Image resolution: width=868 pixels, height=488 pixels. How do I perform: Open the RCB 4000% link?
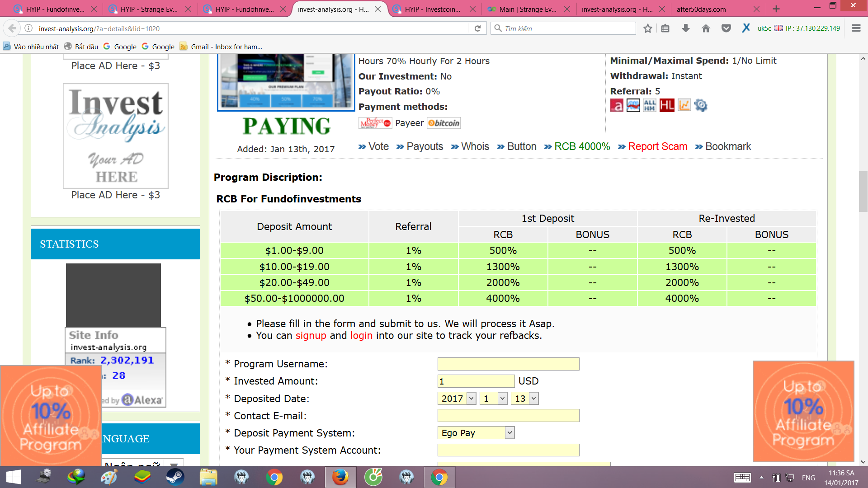(x=582, y=146)
